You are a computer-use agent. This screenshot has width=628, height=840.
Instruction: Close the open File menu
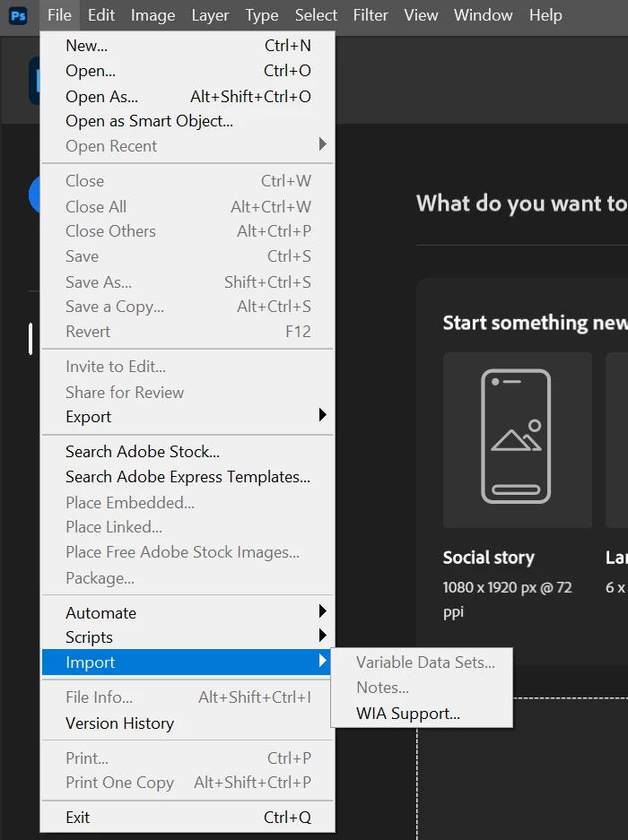click(x=59, y=15)
